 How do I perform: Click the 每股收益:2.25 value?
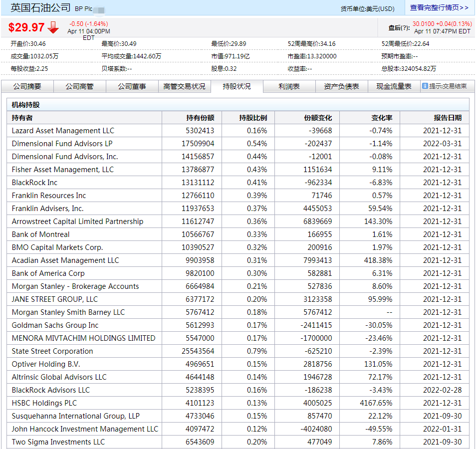point(29,69)
